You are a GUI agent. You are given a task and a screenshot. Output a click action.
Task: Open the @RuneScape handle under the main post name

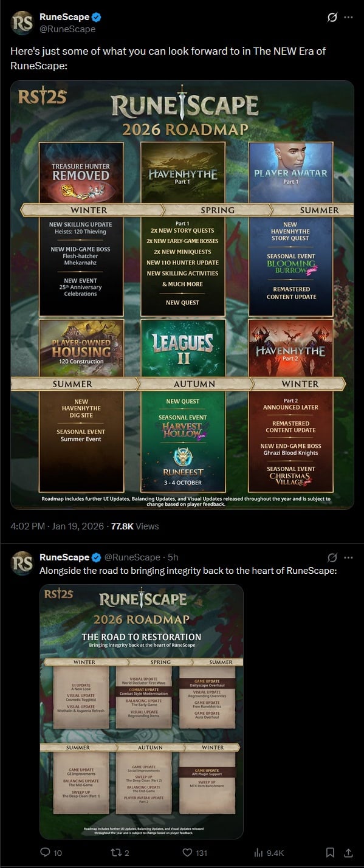click(x=67, y=29)
